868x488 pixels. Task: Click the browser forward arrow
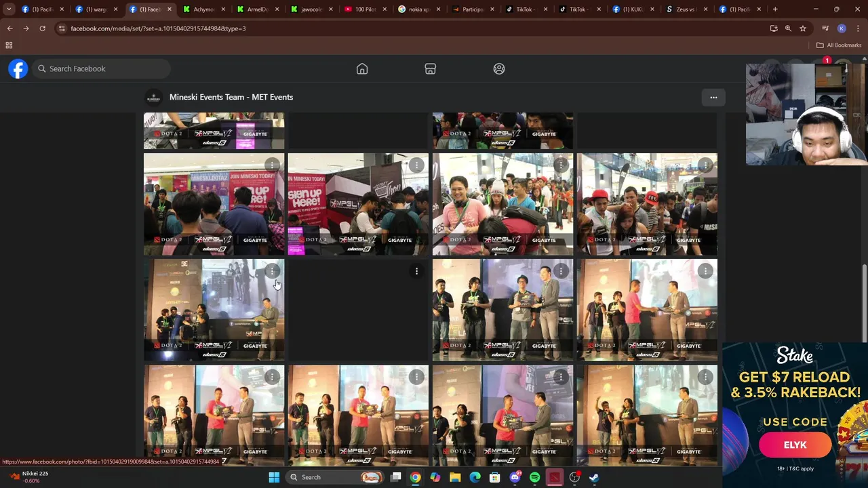(26, 28)
